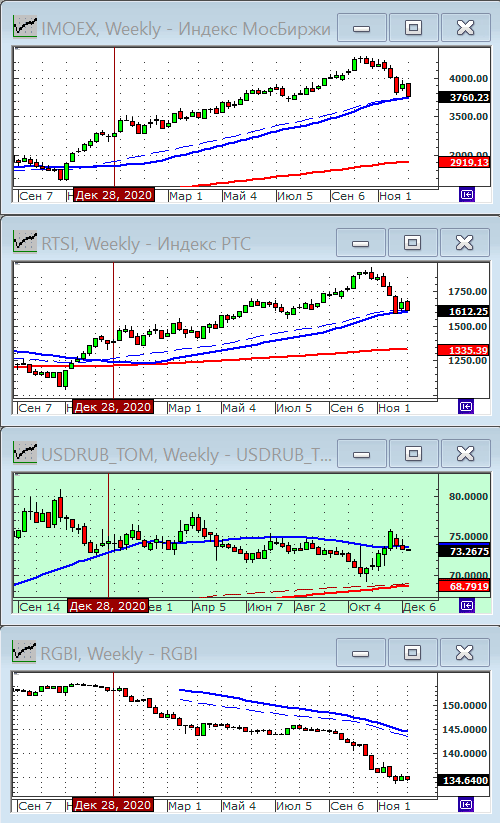Click the 145.0000 level in RGBI chart
The height and width of the screenshot is (823, 500).
464,729
